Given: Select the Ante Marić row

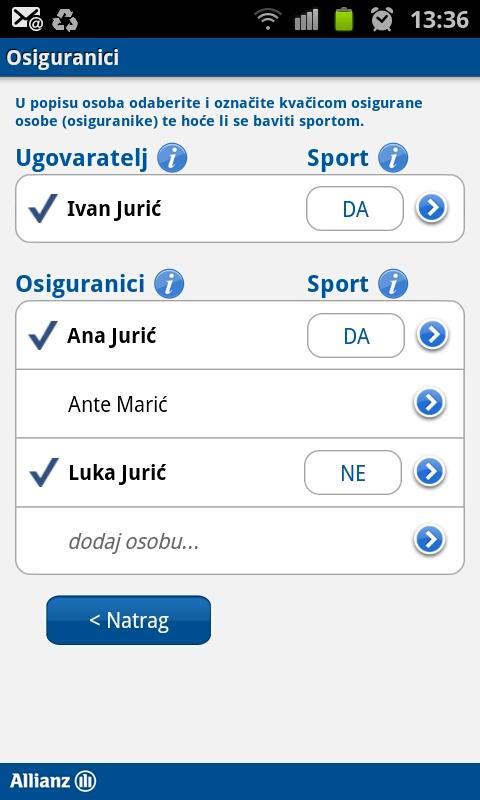Looking at the screenshot, I should click(x=240, y=404).
